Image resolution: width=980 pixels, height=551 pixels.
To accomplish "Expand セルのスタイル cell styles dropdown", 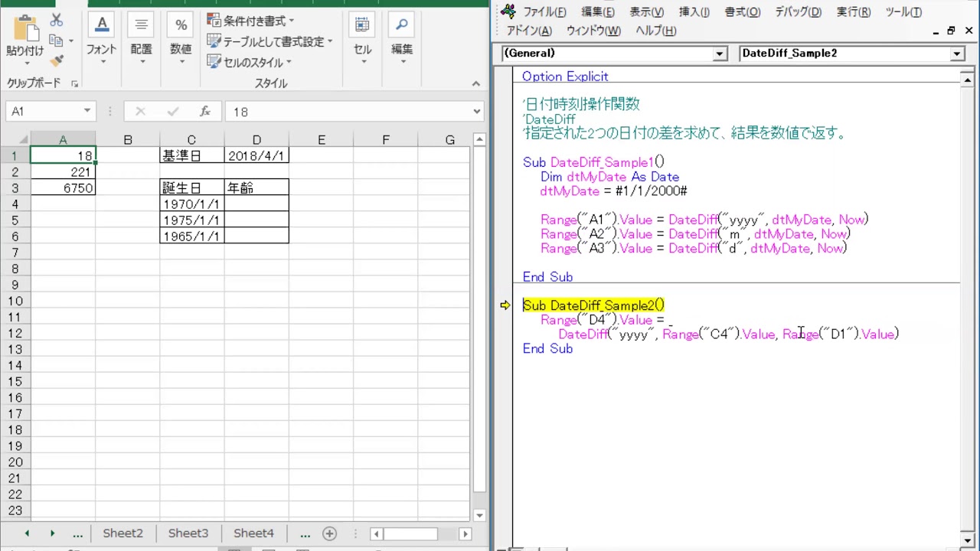I will coord(288,63).
